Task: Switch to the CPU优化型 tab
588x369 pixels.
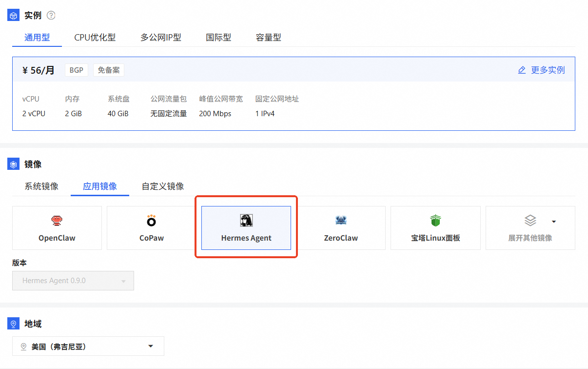Action: point(95,38)
